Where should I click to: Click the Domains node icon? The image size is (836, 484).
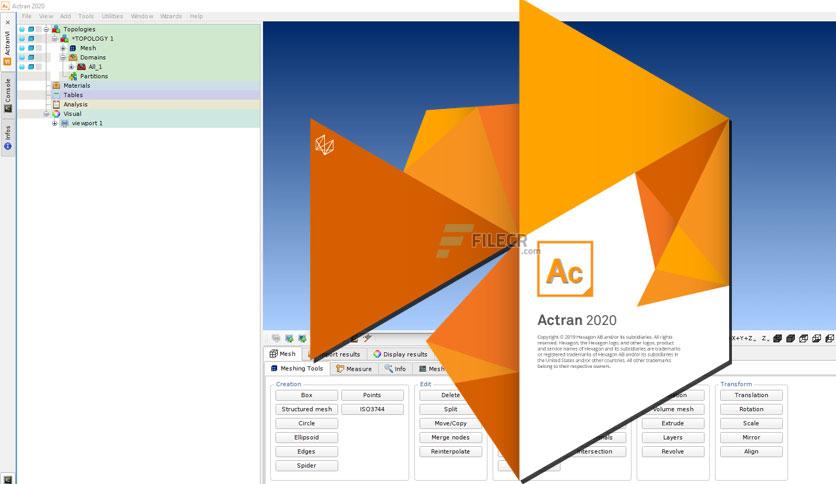coord(73,57)
